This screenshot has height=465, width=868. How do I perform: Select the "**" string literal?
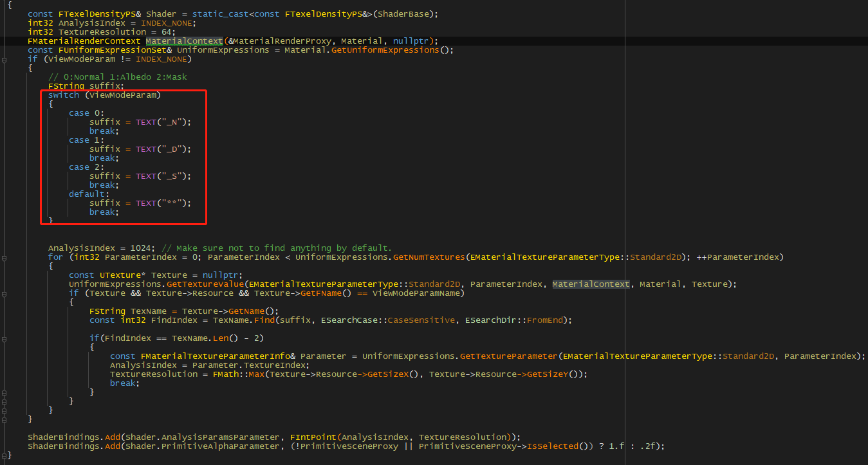tap(172, 203)
